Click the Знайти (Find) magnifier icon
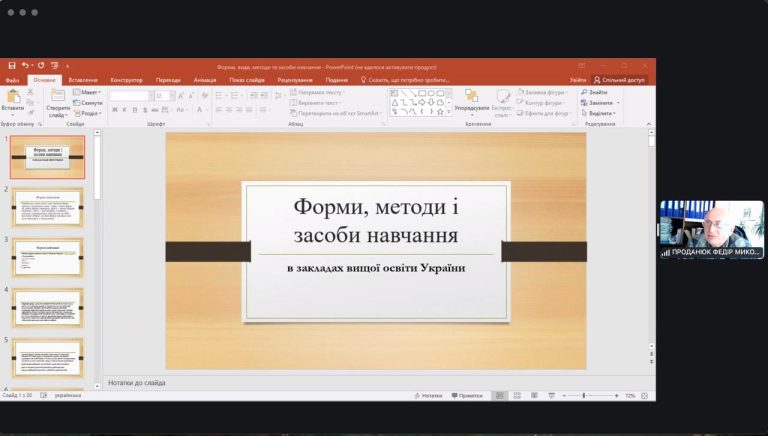The width and height of the screenshot is (768, 436). tap(584, 92)
